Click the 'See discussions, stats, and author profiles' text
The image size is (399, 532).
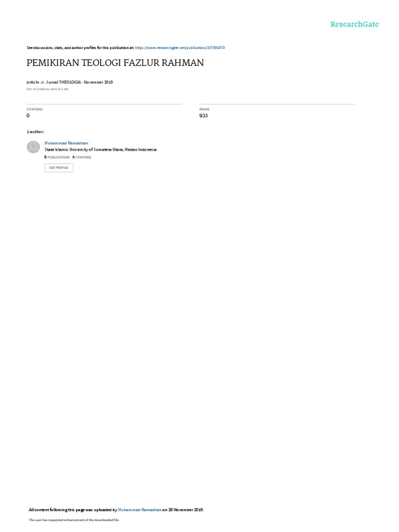(81, 48)
